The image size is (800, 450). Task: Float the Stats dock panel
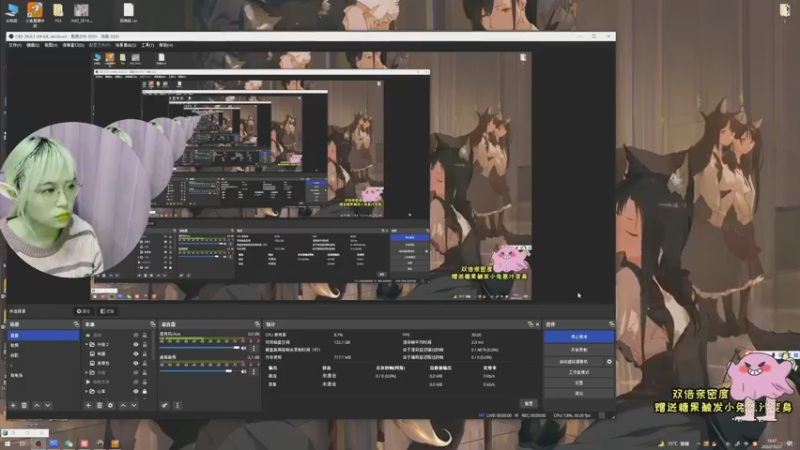coord(530,324)
